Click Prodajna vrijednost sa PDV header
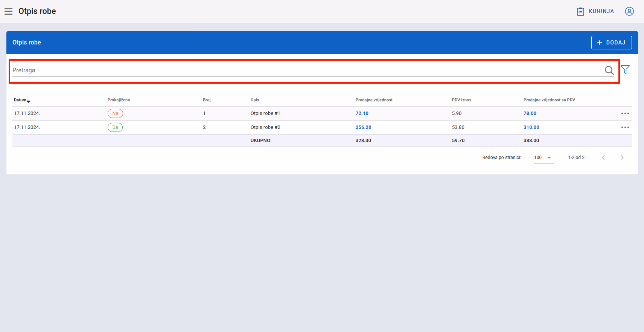This screenshot has height=332, width=644. 549,100
